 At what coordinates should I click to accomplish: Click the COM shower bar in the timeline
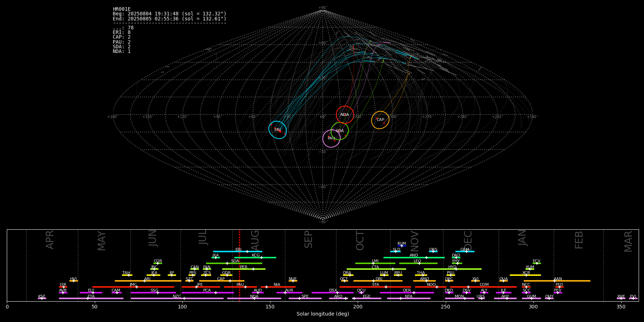point(484,287)
